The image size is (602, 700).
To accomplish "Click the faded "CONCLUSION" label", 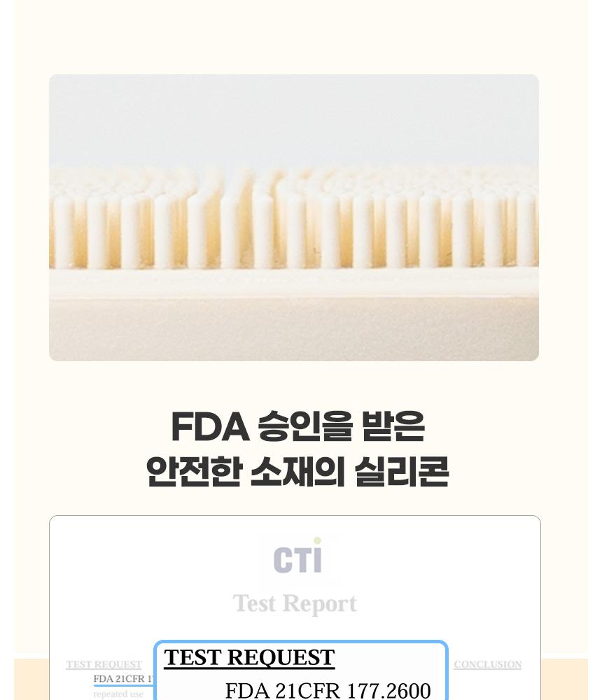I will pos(487,664).
